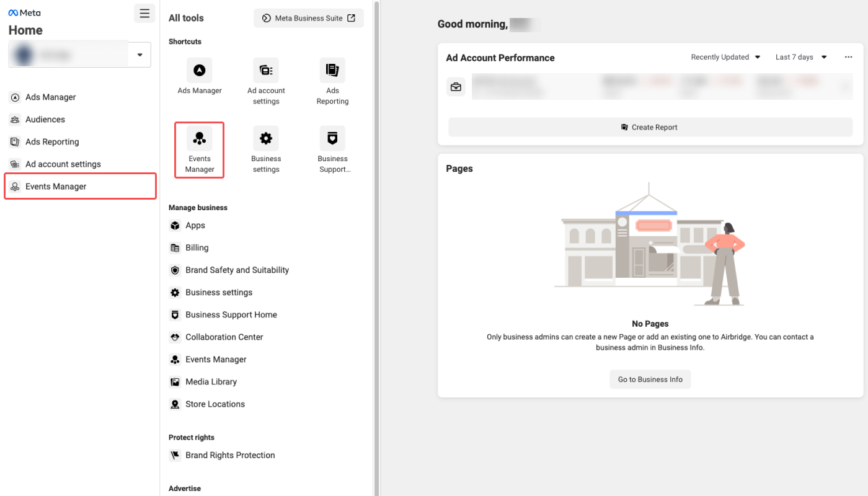The height and width of the screenshot is (496, 868).
Task: Expand the Recently Updated sort dropdown
Action: click(x=725, y=57)
